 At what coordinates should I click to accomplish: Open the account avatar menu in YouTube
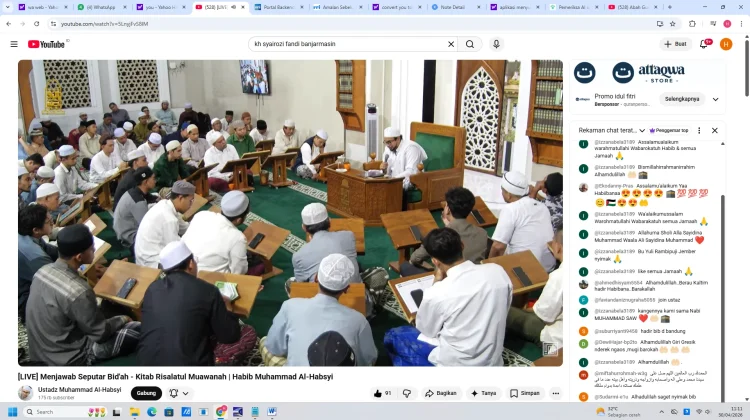tap(726, 44)
